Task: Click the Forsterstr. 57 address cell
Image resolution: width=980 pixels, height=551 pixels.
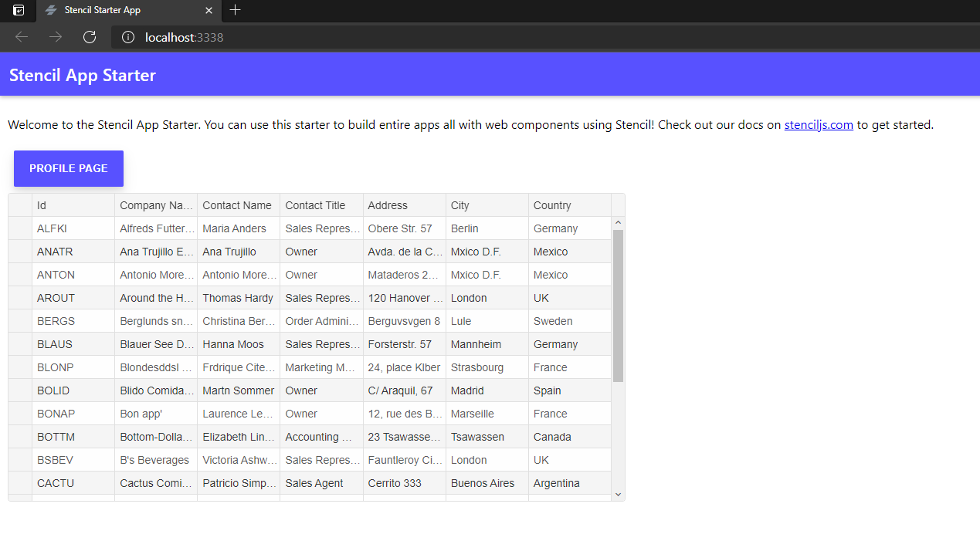Action: point(405,344)
